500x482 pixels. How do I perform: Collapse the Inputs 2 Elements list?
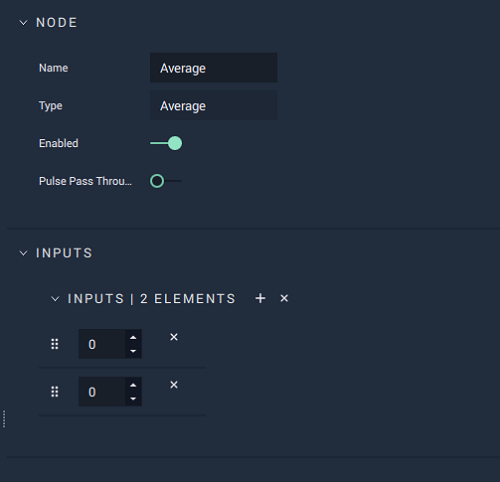pyautogui.click(x=55, y=299)
